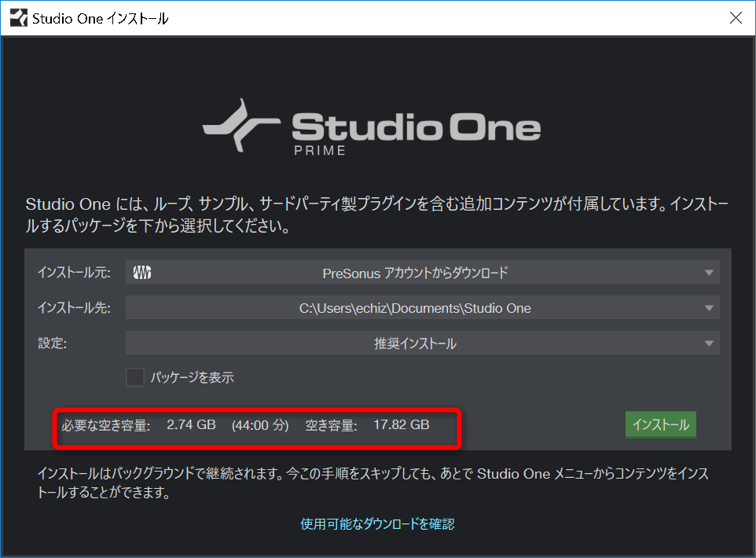Click the 空き容量 17.82 GB value

pos(403,424)
